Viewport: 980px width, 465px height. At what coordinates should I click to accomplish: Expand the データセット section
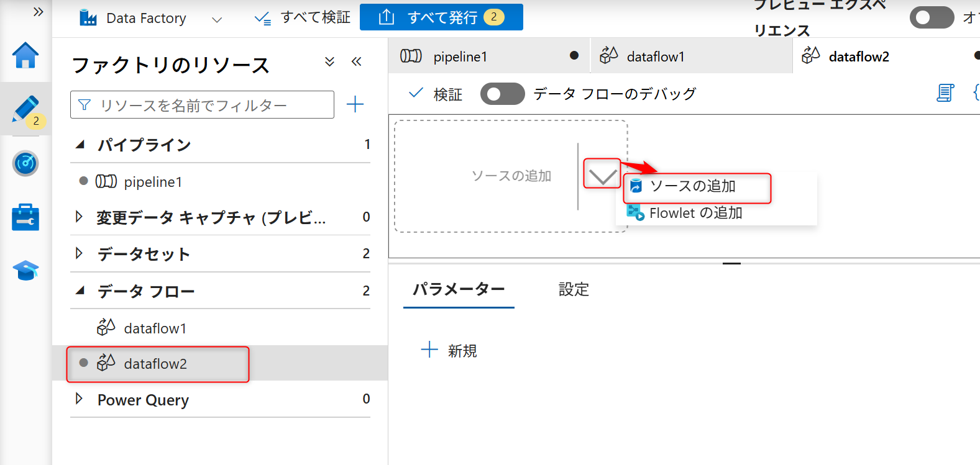[79, 253]
